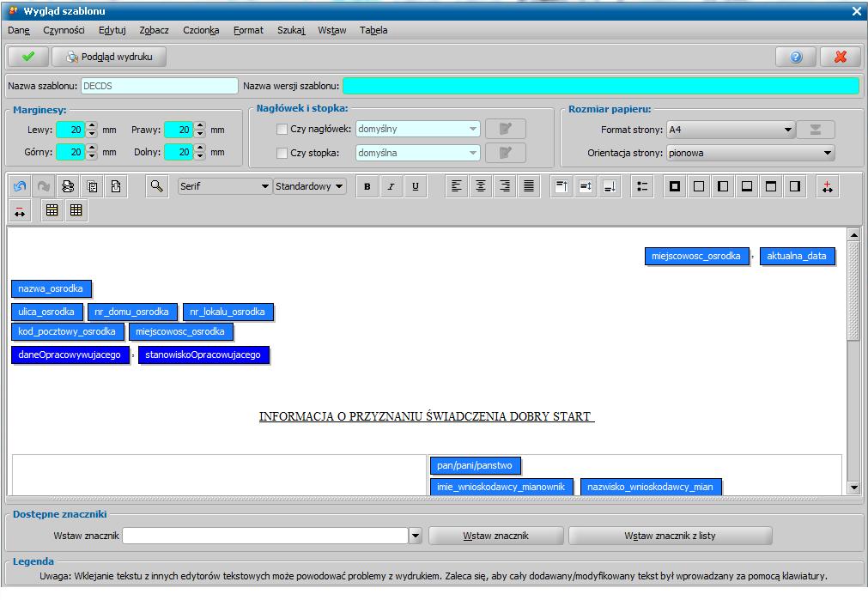Increase the Lewy margin value
This screenshot has width=868, height=600.
(92, 125)
